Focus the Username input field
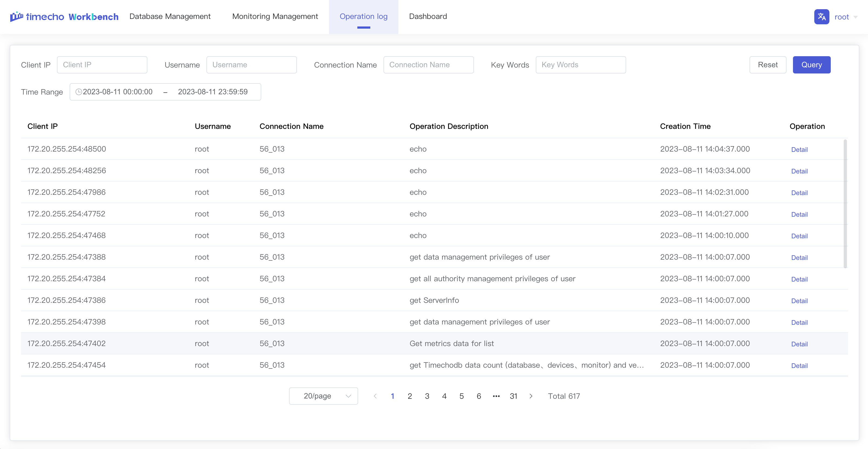This screenshot has width=868, height=449. point(251,65)
